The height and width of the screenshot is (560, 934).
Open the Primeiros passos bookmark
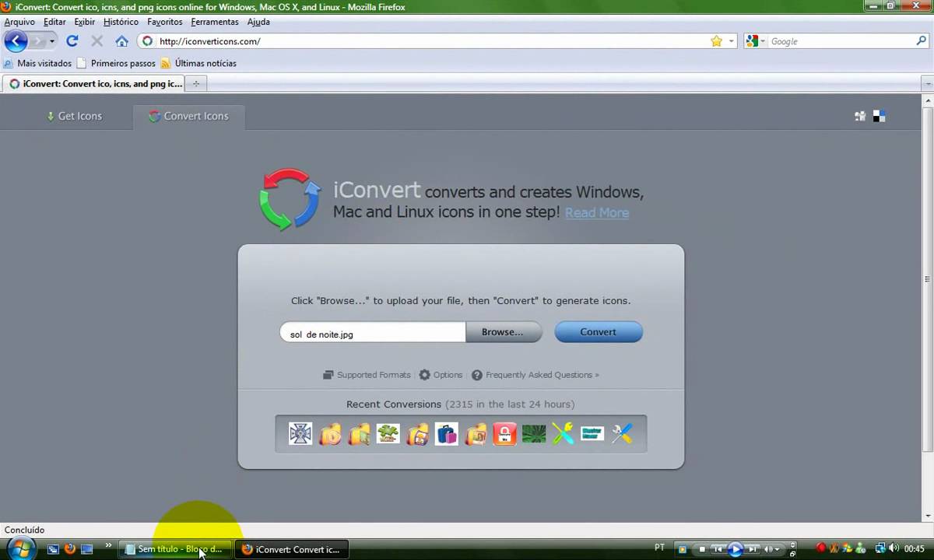116,63
